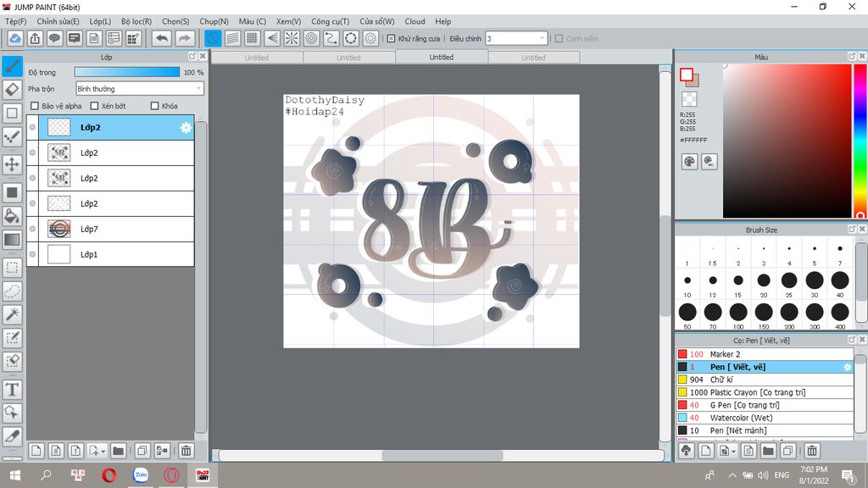
Task: Open color palette icon in Màu panel
Action: click(x=689, y=162)
